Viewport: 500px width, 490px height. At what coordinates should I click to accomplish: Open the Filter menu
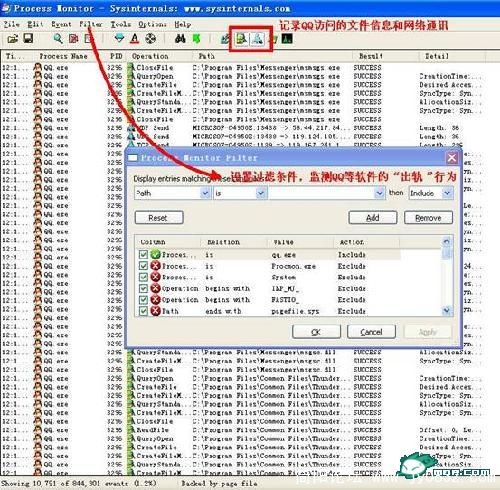(91, 24)
